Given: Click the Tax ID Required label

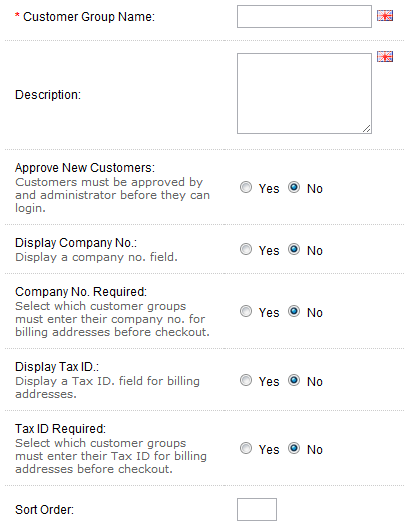Looking at the screenshot, I should (x=61, y=429).
